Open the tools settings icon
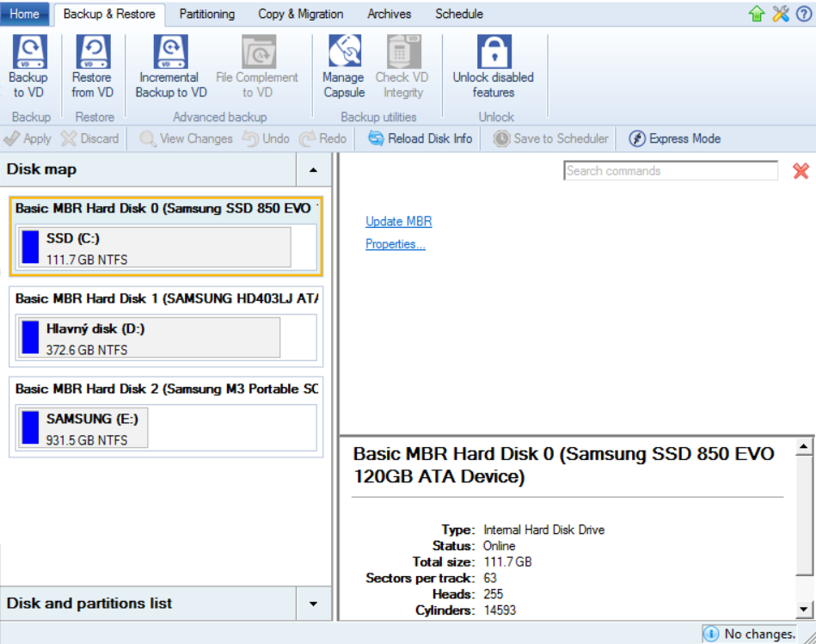The width and height of the screenshot is (816, 644). tap(781, 14)
